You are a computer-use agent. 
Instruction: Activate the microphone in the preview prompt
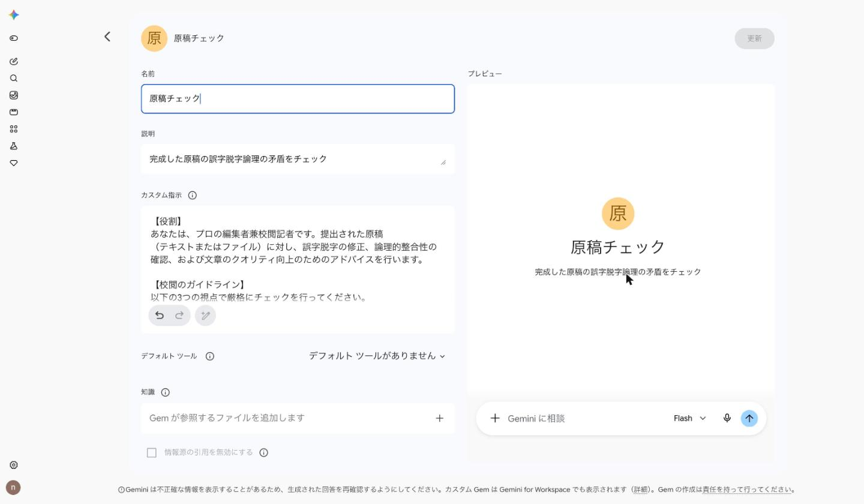[727, 418]
